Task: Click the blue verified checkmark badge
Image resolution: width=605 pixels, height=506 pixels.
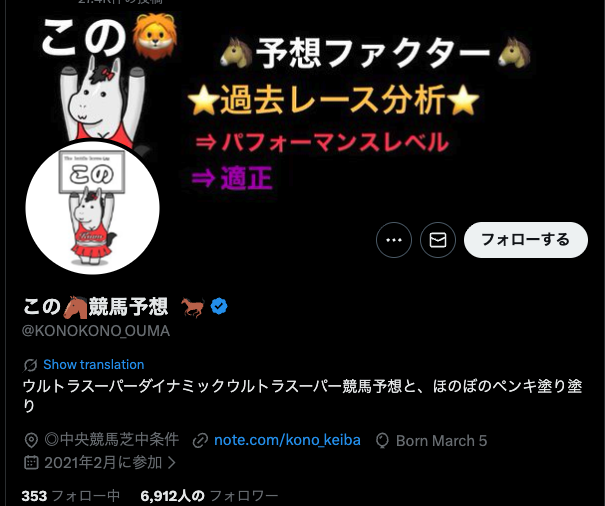Action: pos(219,306)
